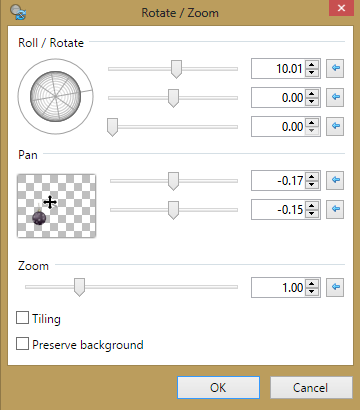Increase the -0.17 pan value using up spinner

click(x=312, y=177)
